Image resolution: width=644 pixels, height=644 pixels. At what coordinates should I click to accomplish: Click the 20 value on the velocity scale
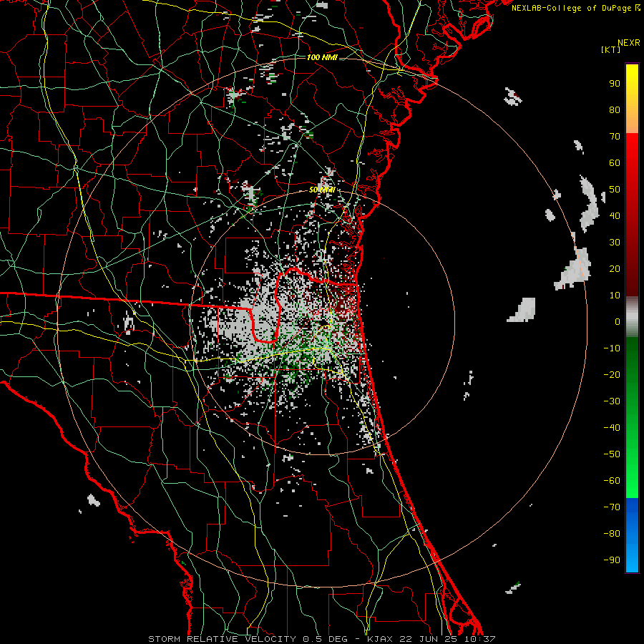(615, 269)
